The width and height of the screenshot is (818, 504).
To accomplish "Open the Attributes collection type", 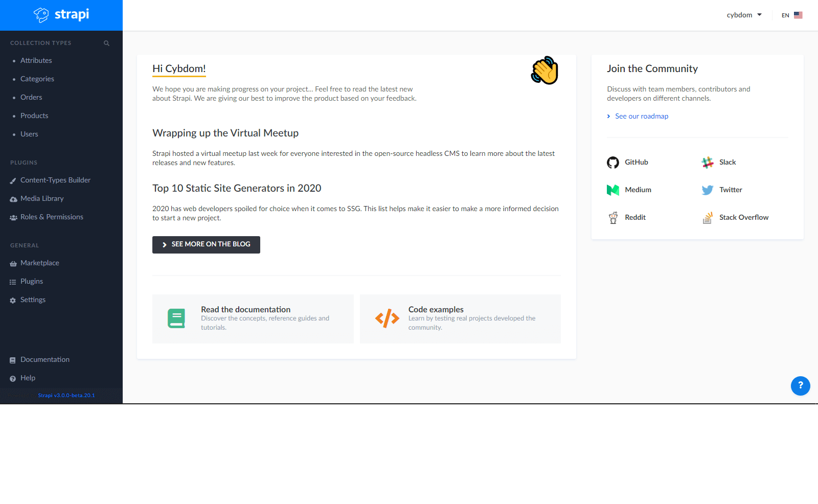I will [36, 60].
